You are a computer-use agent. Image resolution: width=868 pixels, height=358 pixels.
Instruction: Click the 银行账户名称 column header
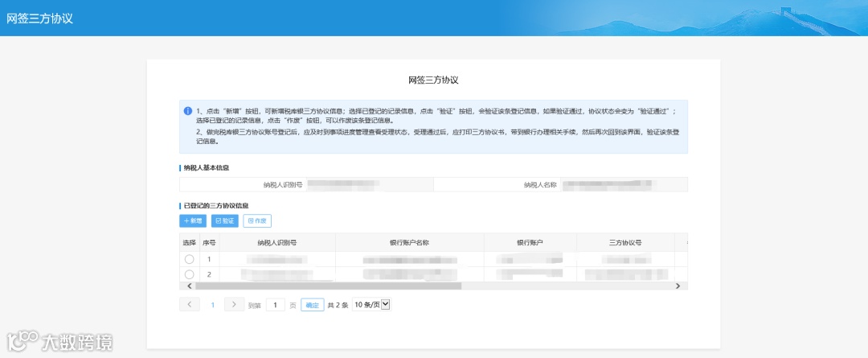(410, 243)
